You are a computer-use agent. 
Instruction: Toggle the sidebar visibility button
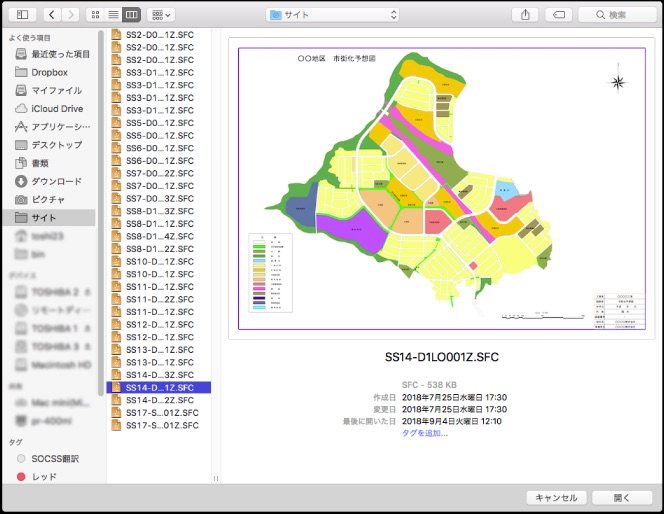coord(24,15)
